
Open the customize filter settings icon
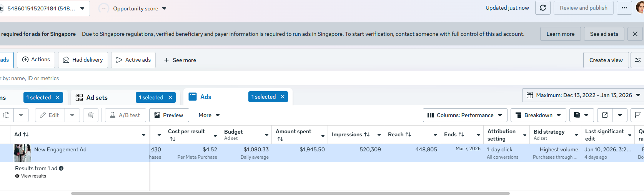(638, 60)
